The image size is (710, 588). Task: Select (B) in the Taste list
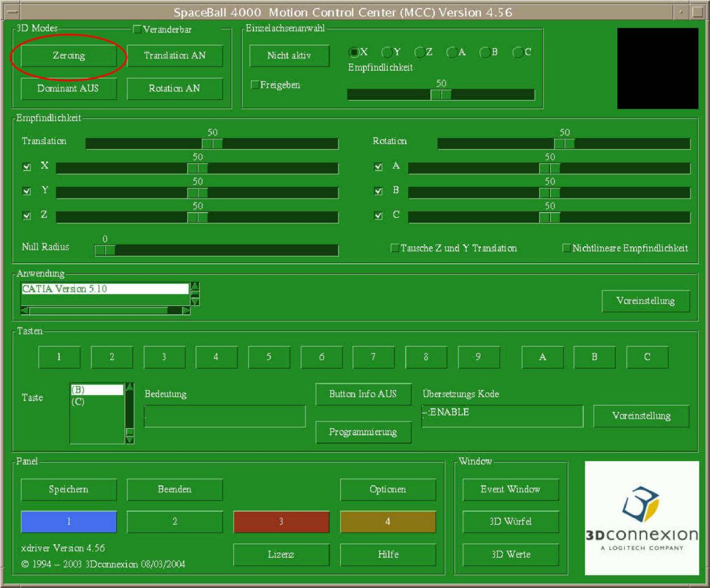coord(97,390)
